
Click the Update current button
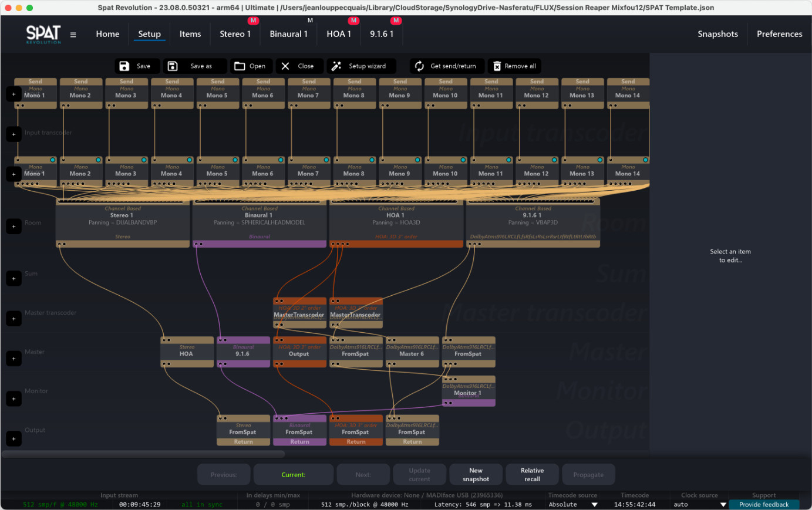(x=419, y=475)
